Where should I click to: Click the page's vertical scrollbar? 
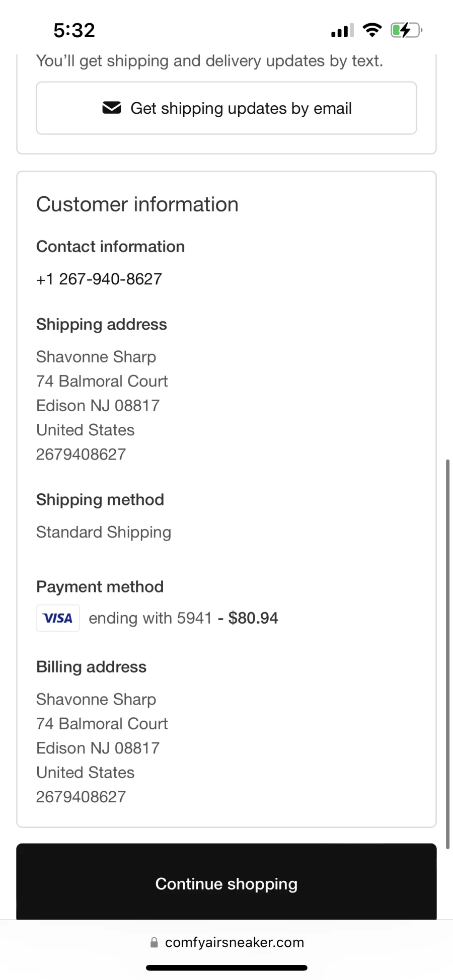(x=447, y=654)
